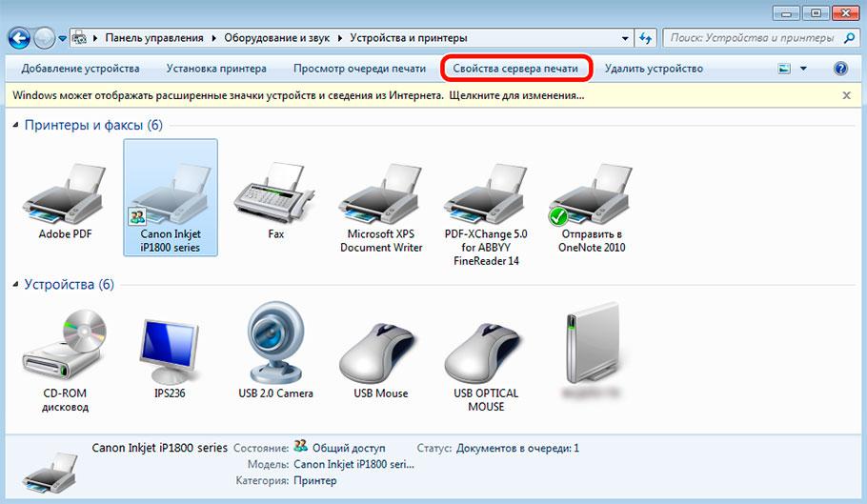The image size is (867, 504).
Task: Select Microsoft XPS Document Writer printer
Action: tap(381, 194)
